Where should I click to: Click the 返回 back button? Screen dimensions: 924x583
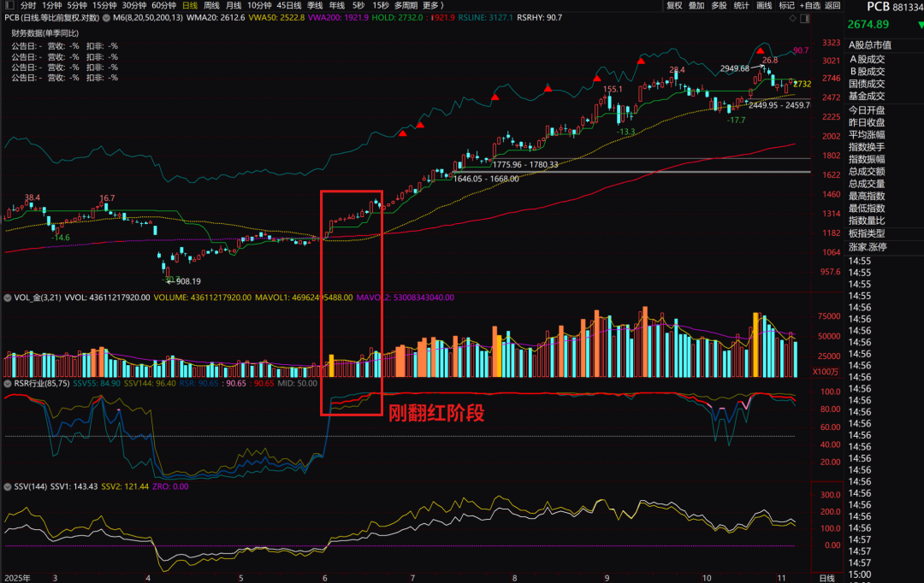tap(832, 5)
